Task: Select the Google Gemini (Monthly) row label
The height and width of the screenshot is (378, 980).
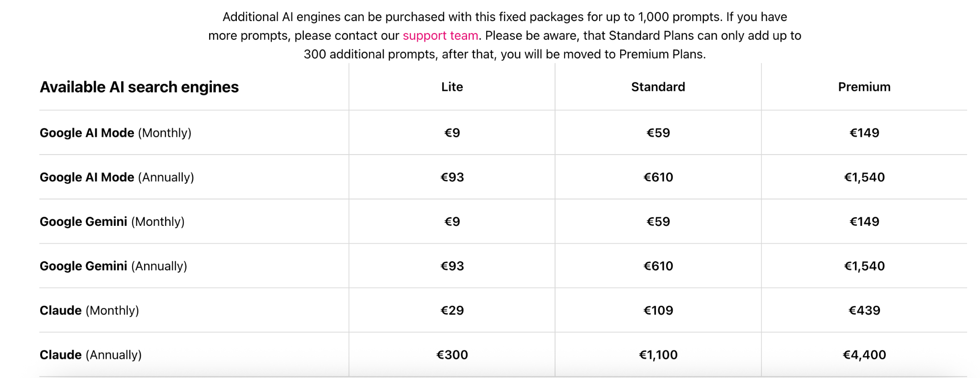Action: point(112,222)
